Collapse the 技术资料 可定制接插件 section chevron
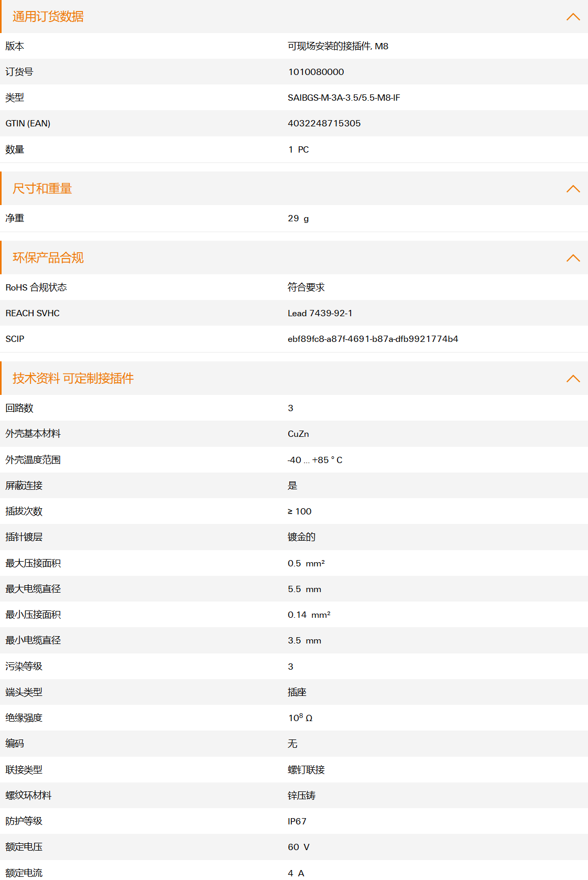The width and height of the screenshot is (588, 880). point(573,379)
